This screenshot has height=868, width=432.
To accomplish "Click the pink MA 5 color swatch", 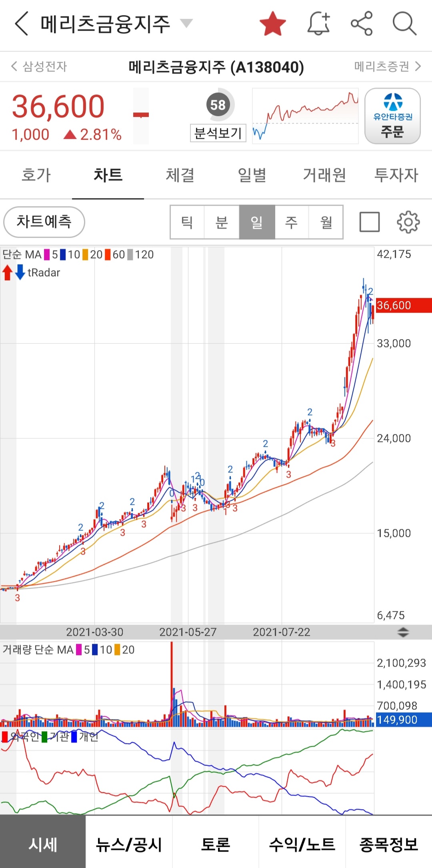I will pos(47,255).
